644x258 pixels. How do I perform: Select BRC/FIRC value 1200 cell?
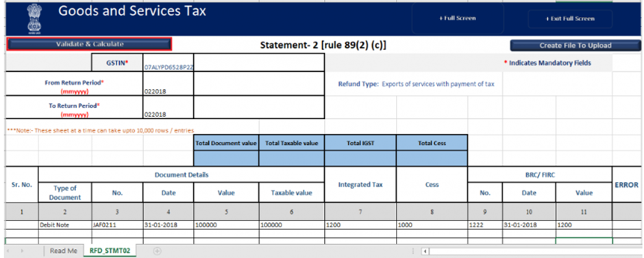click(584, 225)
